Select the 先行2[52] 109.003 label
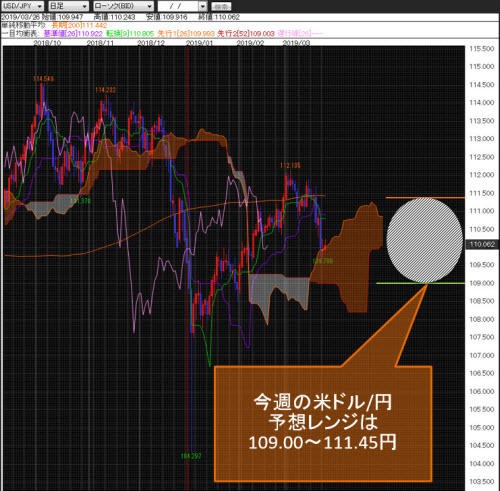The image size is (500, 491). (x=246, y=33)
